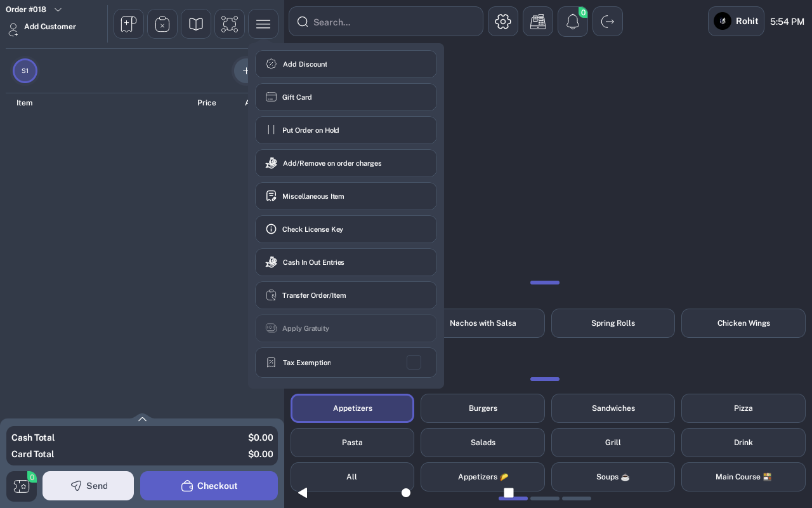Expand totals panel with the up chevron
812x508 pixels.
pyautogui.click(x=142, y=419)
